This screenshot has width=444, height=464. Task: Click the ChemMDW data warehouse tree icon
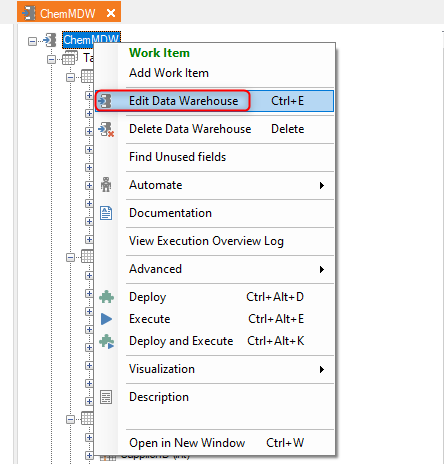[x=50, y=40]
